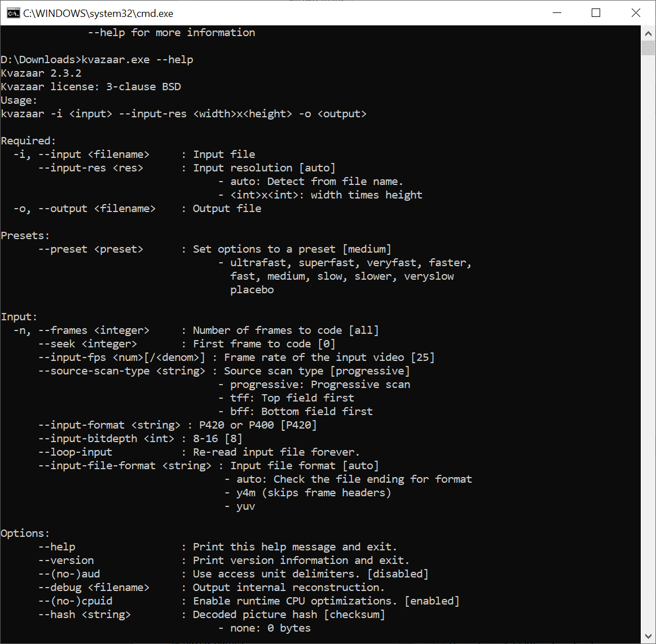Click the '--source-scan-type <string>' option

click(122, 371)
